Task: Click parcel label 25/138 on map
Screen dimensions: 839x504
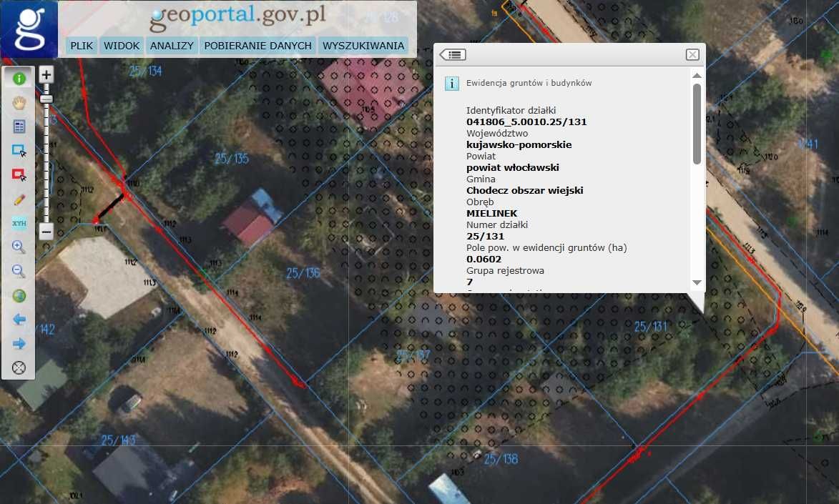Action: point(501,459)
